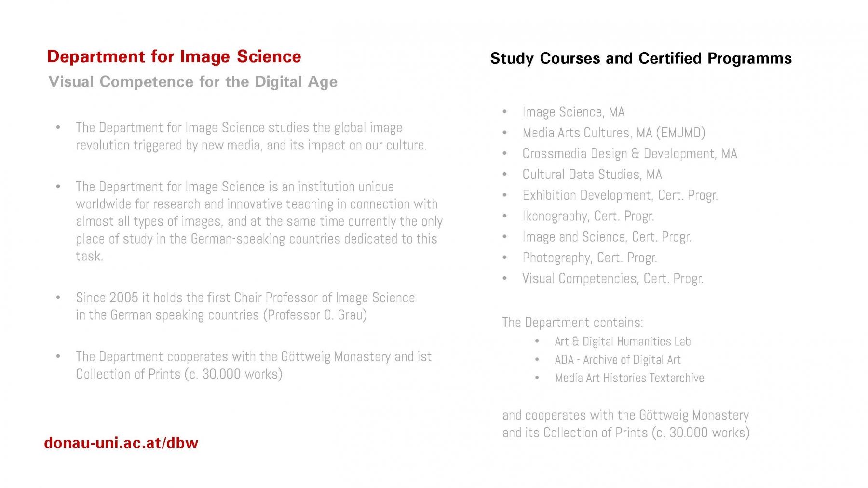This screenshot has width=868, height=488.
Task: Select Image and Science, Cert. Progr.
Action: (607, 237)
